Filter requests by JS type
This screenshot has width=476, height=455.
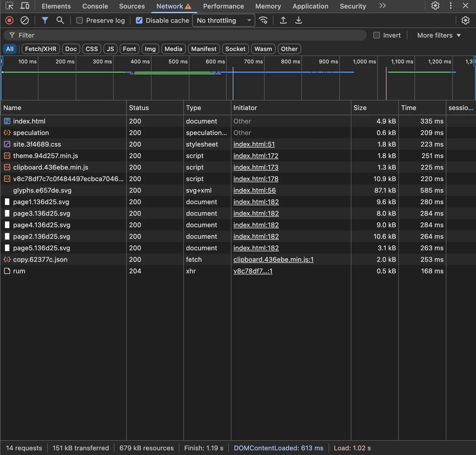pos(110,49)
